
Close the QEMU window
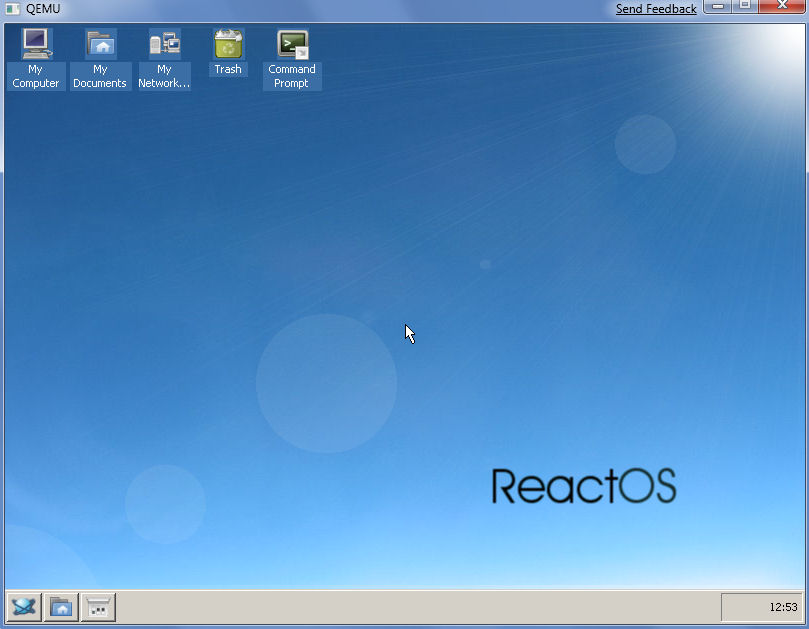coord(782,6)
